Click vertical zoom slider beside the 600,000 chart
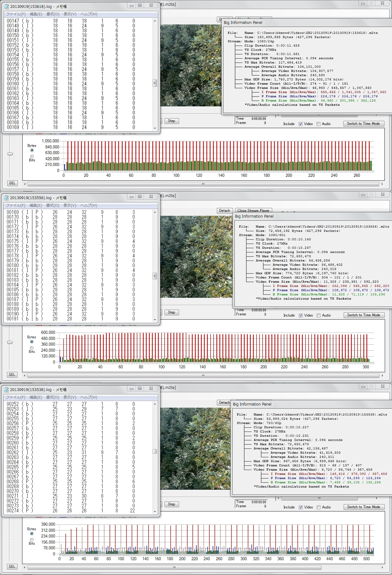This screenshot has width=392, height=575. (x=10, y=342)
